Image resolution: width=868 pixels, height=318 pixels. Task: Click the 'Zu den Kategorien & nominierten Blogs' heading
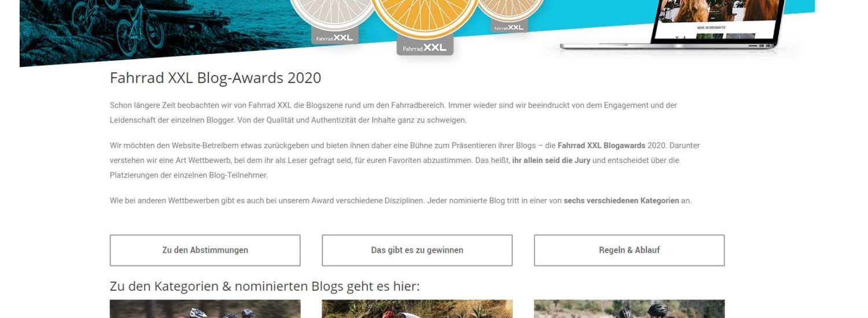[264, 286]
